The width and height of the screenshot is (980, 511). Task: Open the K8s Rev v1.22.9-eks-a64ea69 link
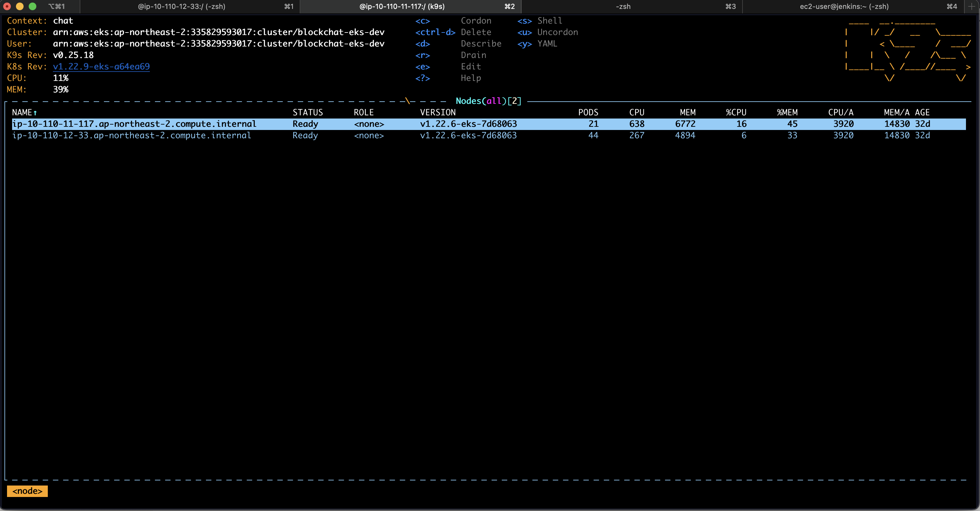click(x=101, y=67)
